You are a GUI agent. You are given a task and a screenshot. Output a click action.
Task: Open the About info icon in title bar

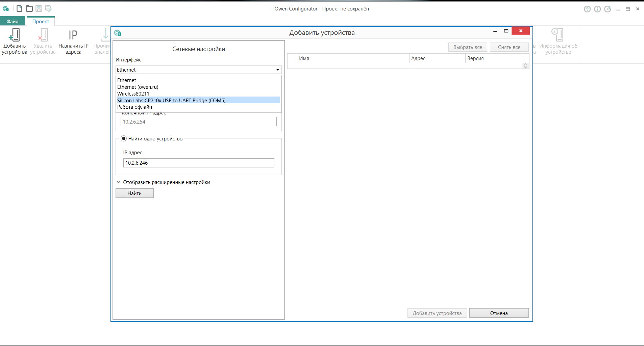coord(597,9)
